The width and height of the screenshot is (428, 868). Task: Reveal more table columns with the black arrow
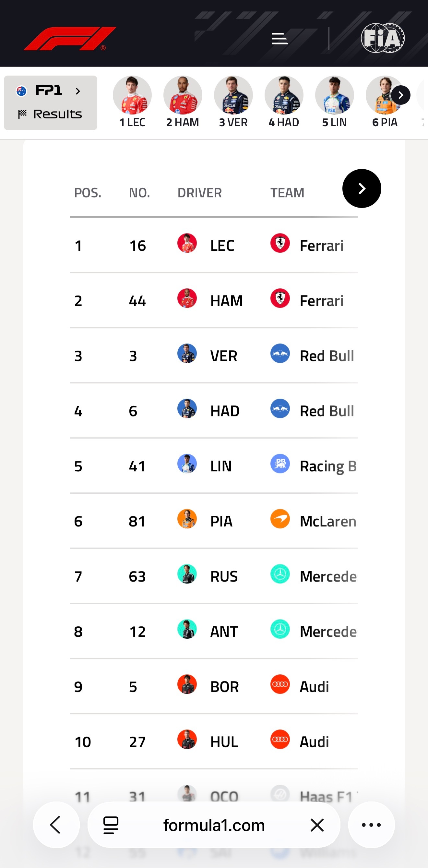[362, 188]
